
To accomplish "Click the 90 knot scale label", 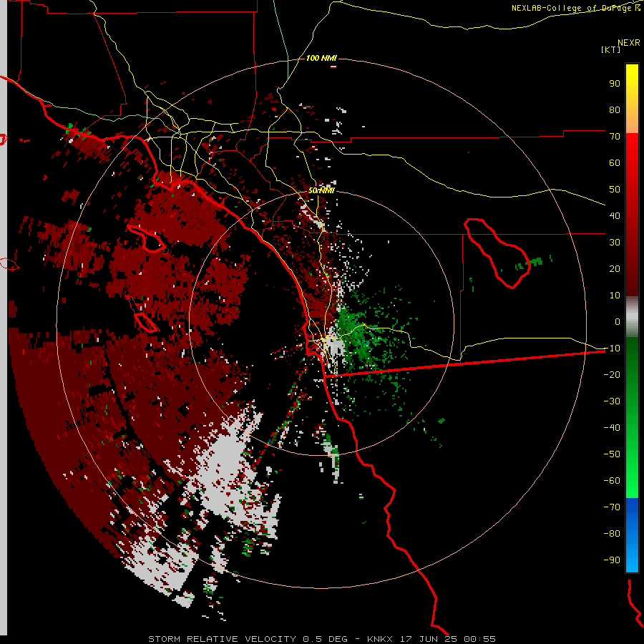I will [615, 84].
